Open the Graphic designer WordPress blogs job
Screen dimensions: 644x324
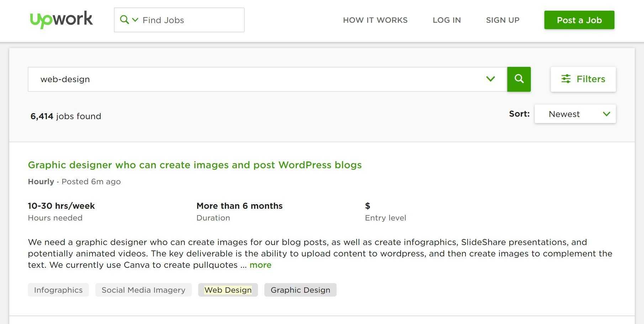coord(195,165)
